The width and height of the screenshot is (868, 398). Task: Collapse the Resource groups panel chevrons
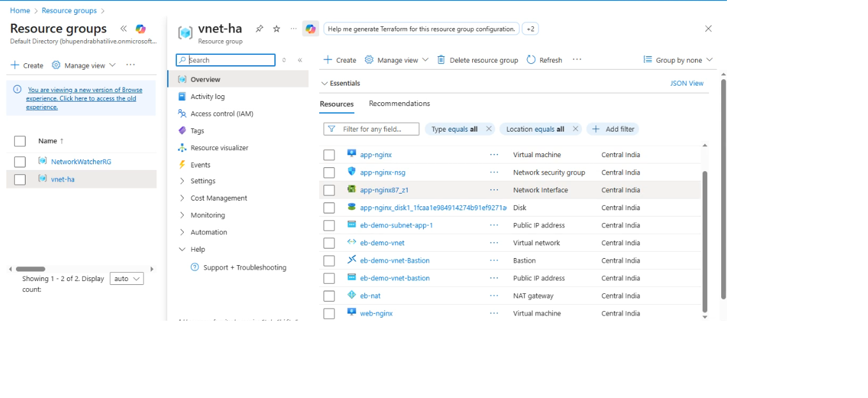point(123,29)
